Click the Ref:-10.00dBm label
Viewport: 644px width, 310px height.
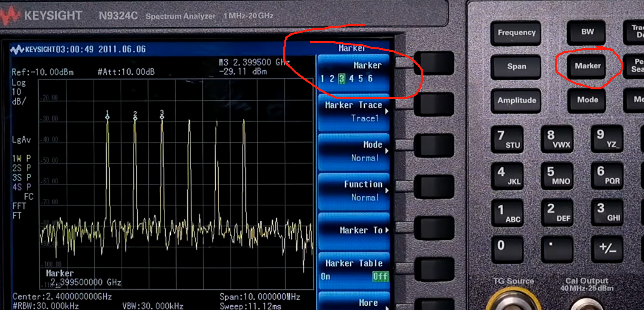pyautogui.click(x=43, y=72)
